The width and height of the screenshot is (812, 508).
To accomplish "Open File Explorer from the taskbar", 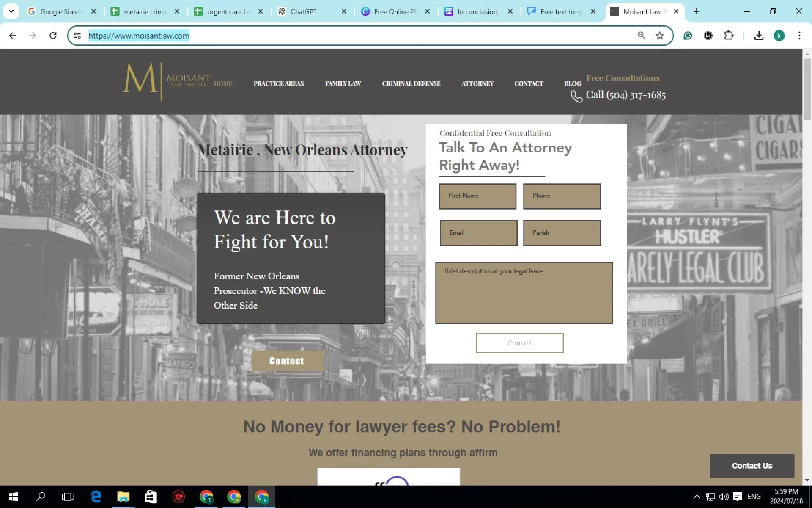I will pyautogui.click(x=123, y=497).
